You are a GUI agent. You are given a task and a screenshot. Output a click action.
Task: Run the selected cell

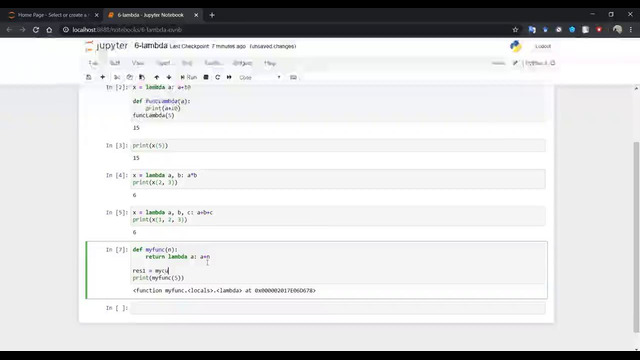(189, 77)
